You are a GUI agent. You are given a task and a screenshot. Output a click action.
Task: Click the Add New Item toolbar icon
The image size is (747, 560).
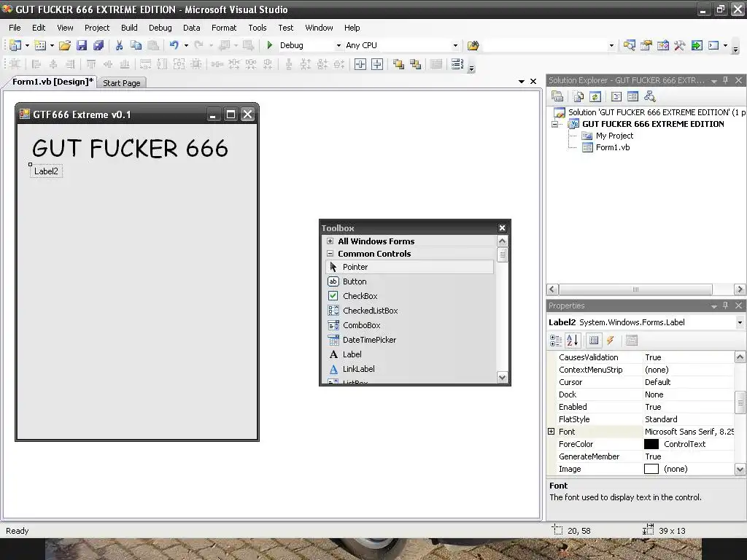coord(41,45)
